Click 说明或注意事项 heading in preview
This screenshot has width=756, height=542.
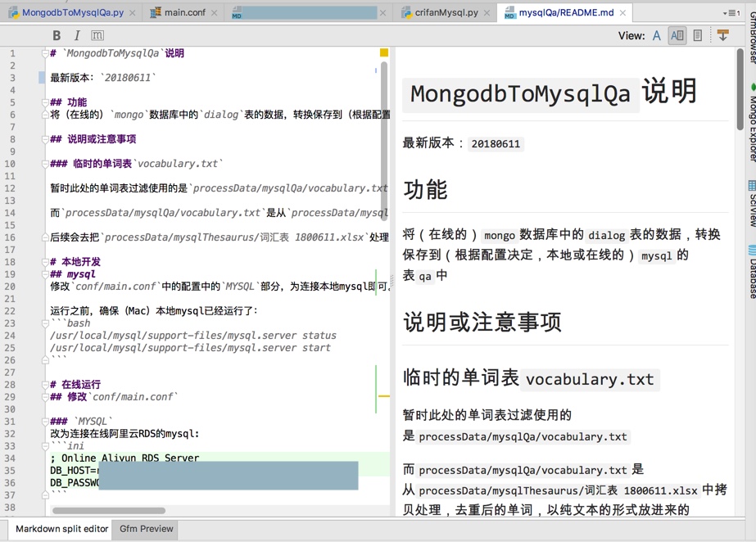coord(482,322)
